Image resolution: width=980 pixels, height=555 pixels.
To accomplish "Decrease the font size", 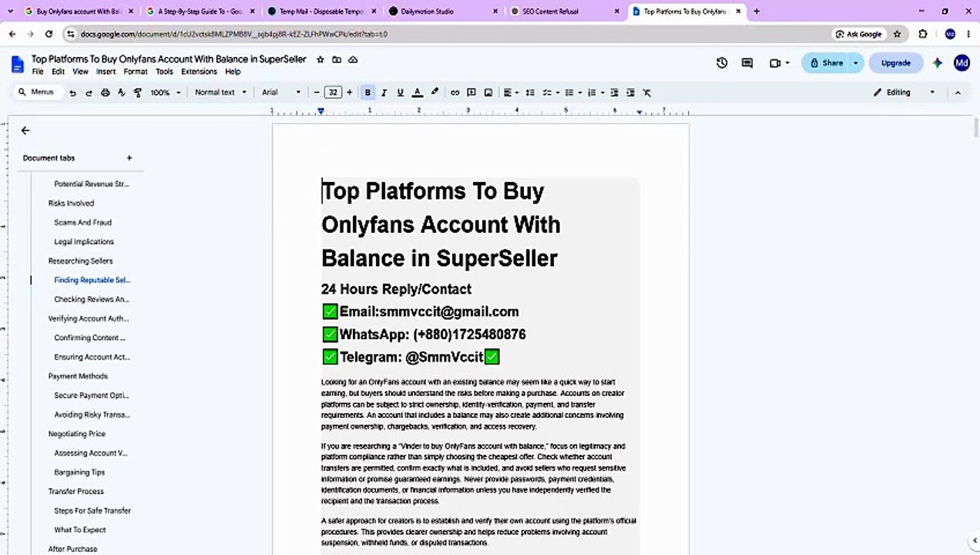I will click(317, 92).
